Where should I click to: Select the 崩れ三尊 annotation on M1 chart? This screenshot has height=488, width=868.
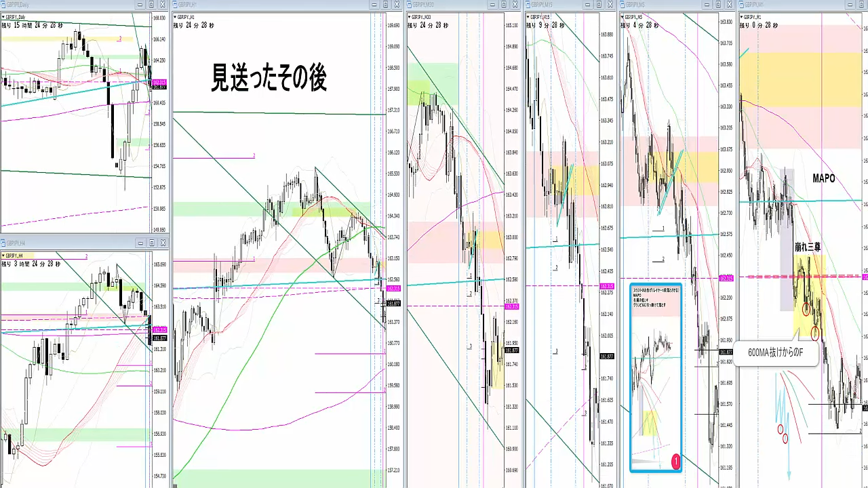(808, 248)
